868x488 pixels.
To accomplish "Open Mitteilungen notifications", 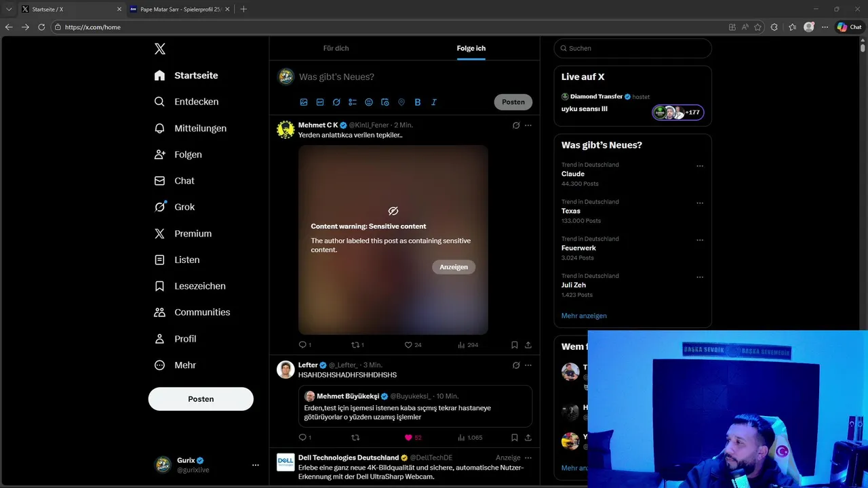I will (191, 128).
